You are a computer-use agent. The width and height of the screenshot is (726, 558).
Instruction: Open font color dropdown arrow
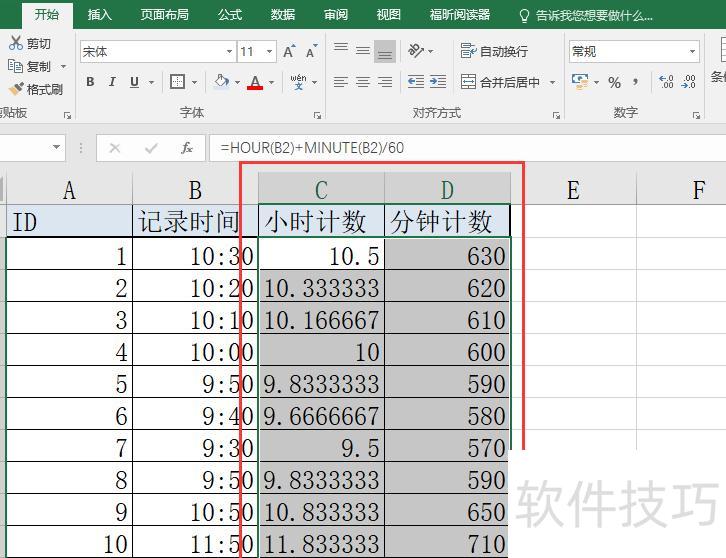272,82
